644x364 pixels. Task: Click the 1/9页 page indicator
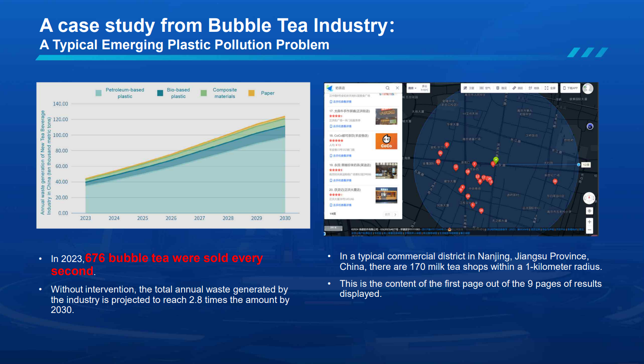pyautogui.click(x=333, y=214)
